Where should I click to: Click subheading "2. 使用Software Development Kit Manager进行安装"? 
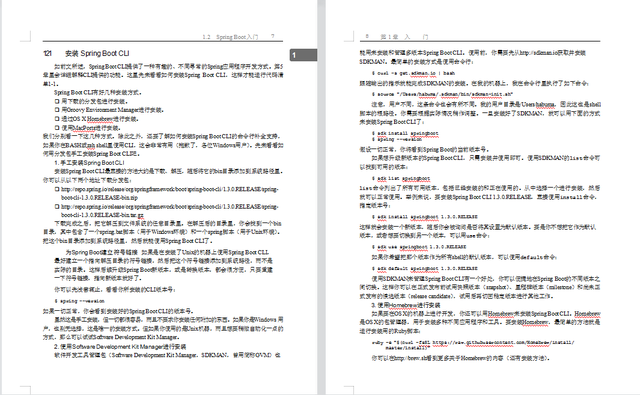click(x=120, y=347)
